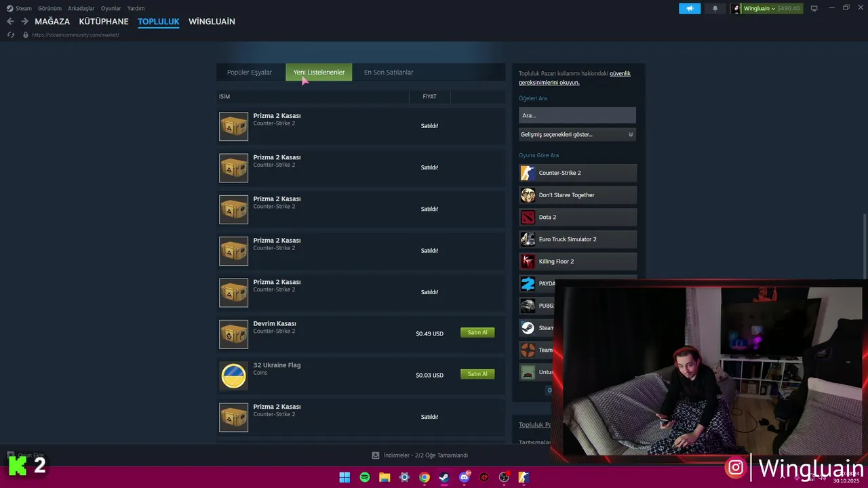Open the güvenlik gereksinimlerini okuyun link
The image size is (868, 488).
pos(575,78)
